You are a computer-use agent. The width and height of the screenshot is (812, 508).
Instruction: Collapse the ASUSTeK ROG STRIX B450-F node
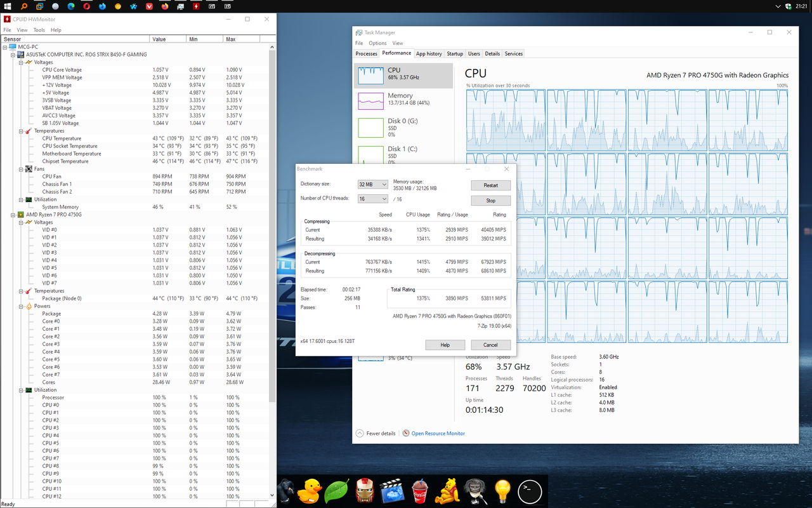click(x=13, y=55)
